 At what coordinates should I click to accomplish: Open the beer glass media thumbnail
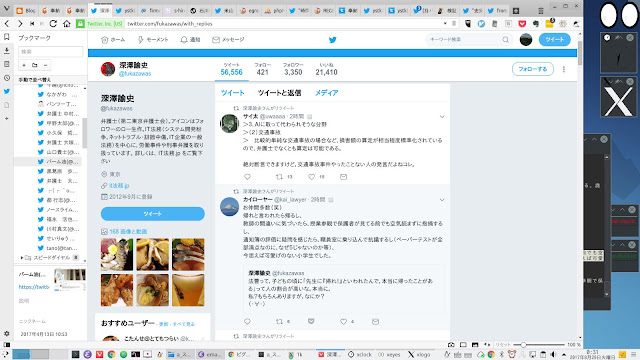click(188, 290)
